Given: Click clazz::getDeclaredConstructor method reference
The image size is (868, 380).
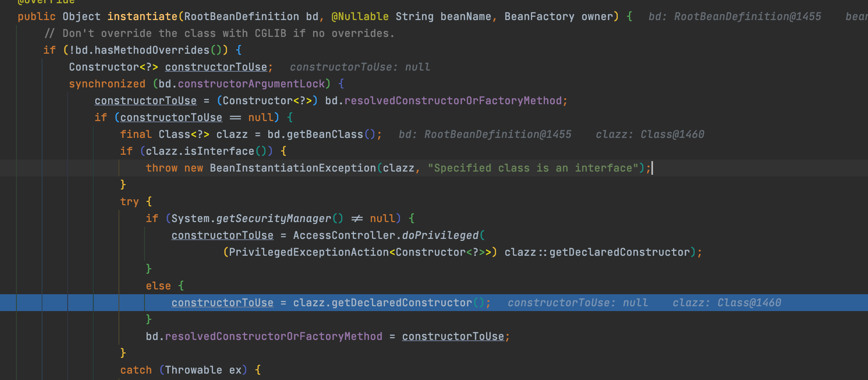Looking at the screenshot, I should point(597,252).
